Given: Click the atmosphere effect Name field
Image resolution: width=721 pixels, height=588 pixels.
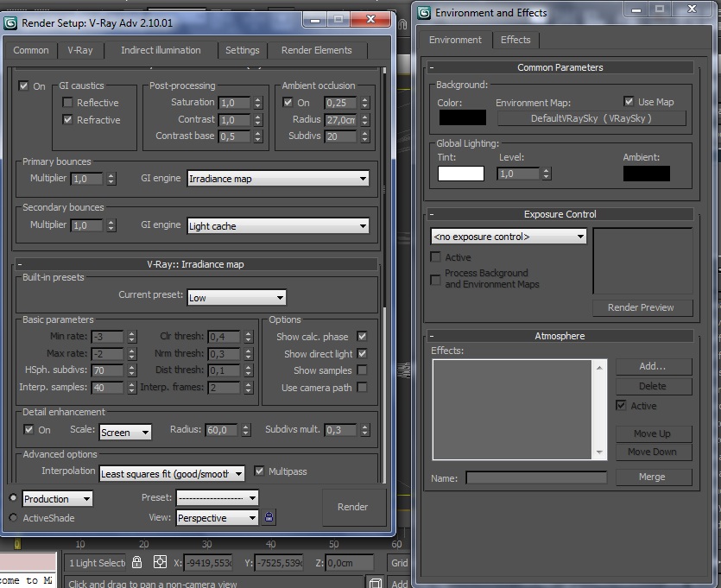Looking at the screenshot, I should [536, 477].
